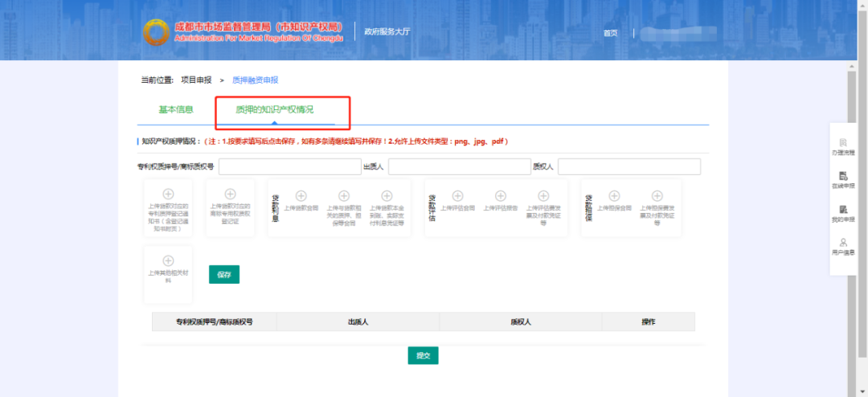Click plus icon for 专利质押登记通知书 upload

coord(168,194)
